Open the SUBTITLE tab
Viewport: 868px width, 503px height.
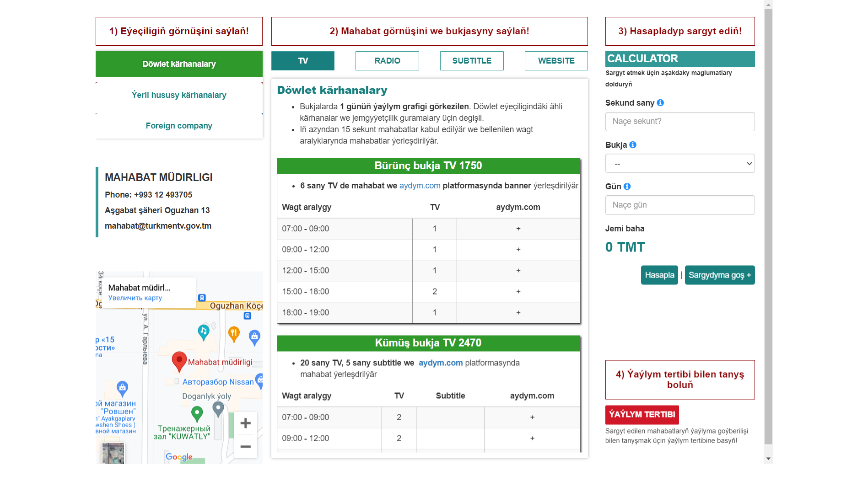tap(471, 60)
